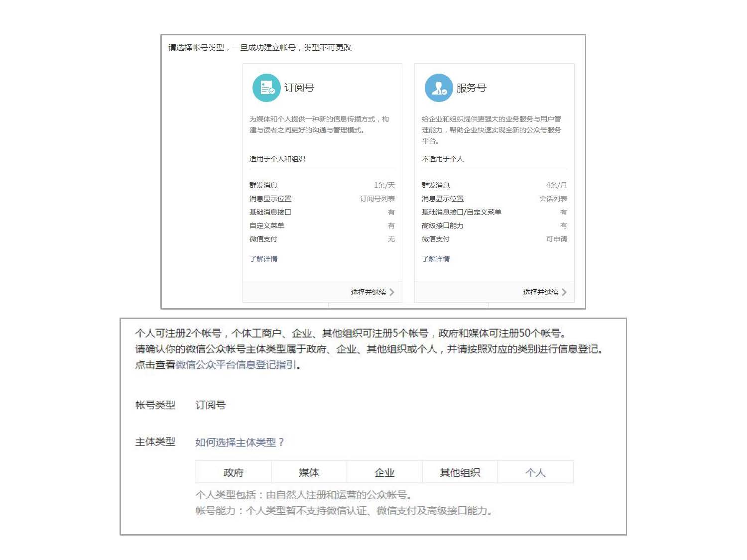
Task: Open 了解详情 link in 订阅号 card
Action: pos(263,259)
